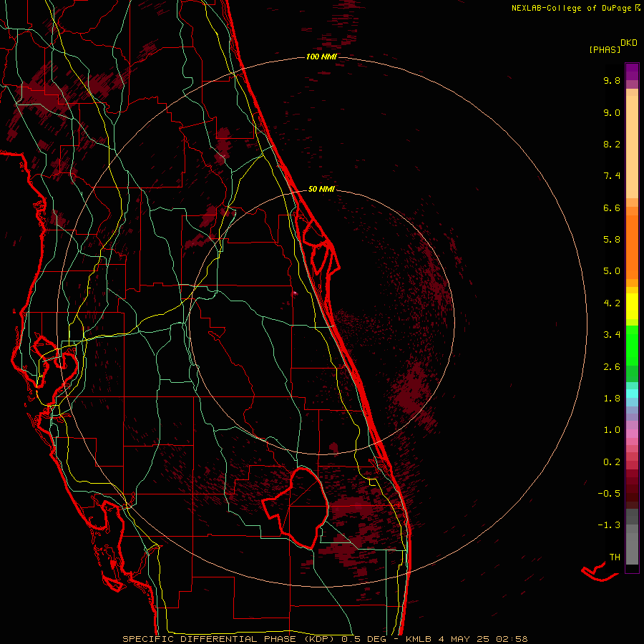Viewport: 644px width, 644px height.
Task: Pick the cyan segment of the color bar
Action: pos(632,394)
